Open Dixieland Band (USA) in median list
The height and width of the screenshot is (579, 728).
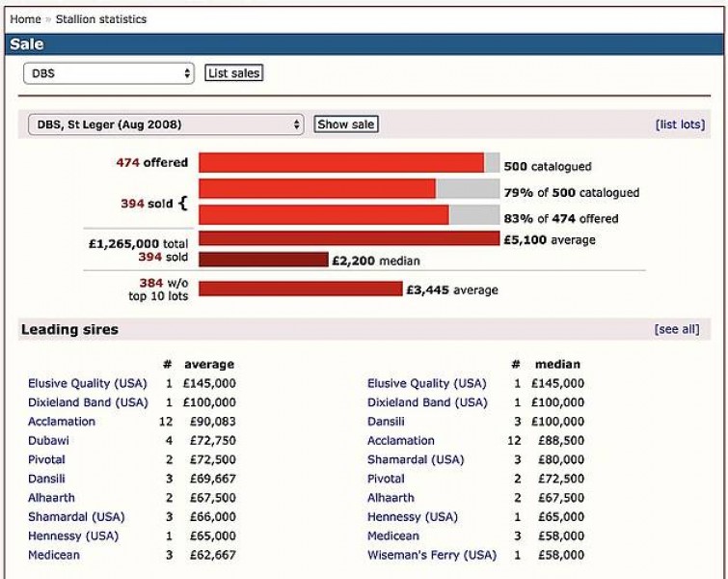(427, 402)
